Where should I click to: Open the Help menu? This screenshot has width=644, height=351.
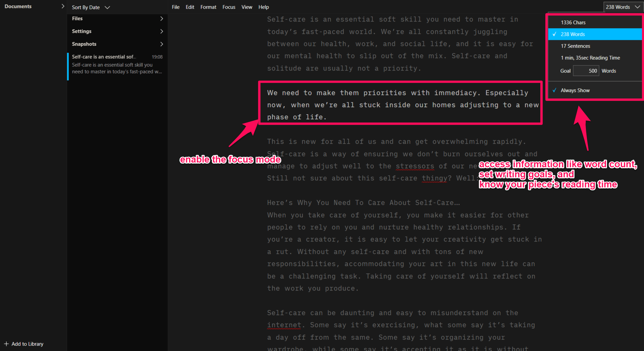[x=263, y=7]
